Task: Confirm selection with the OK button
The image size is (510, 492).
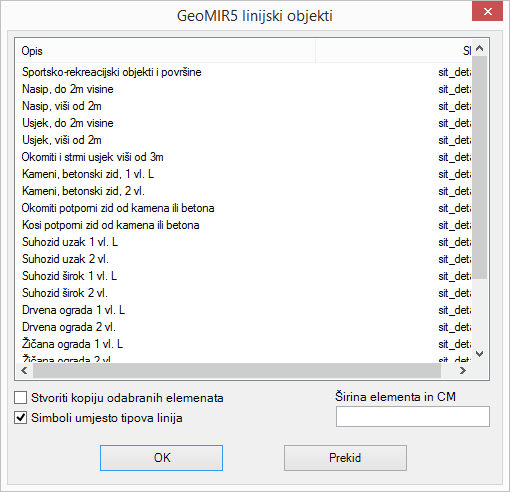Action: point(161,458)
